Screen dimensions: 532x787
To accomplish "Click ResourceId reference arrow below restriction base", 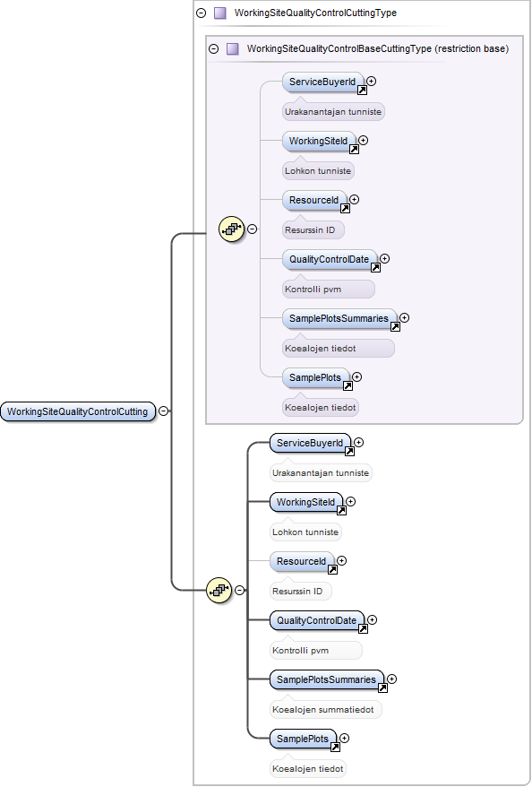I will pyautogui.click(x=332, y=570).
